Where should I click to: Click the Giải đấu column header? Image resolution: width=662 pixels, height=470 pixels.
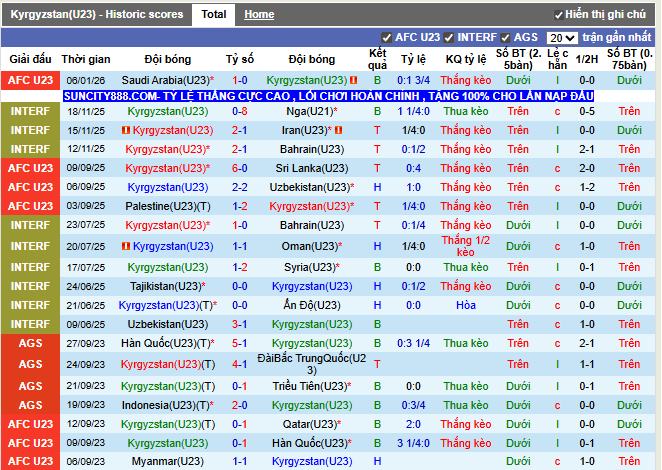coord(30,59)
